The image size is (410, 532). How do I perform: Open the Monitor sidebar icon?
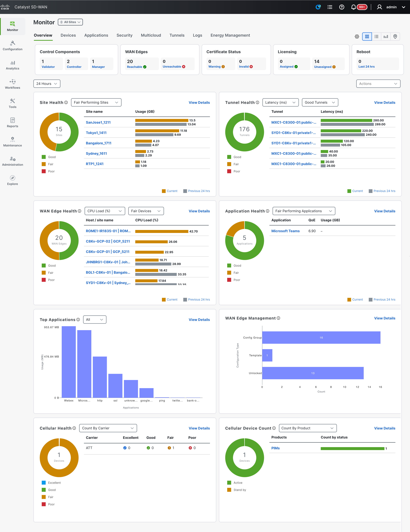12,26
